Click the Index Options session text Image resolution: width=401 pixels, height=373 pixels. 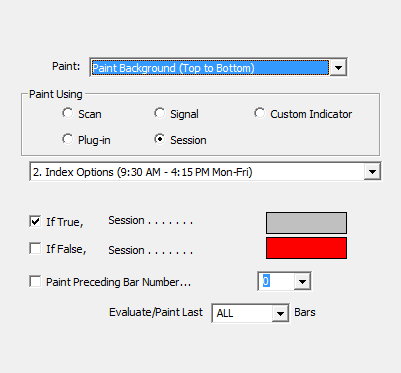143,172
